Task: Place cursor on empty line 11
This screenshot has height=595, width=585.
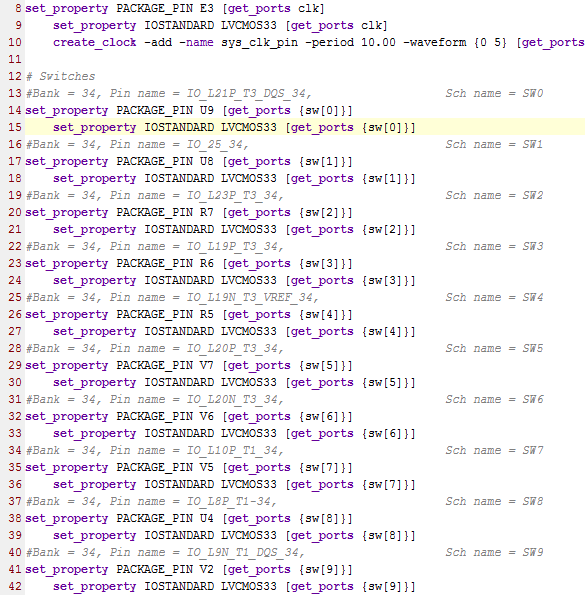Action: (304, 59)
